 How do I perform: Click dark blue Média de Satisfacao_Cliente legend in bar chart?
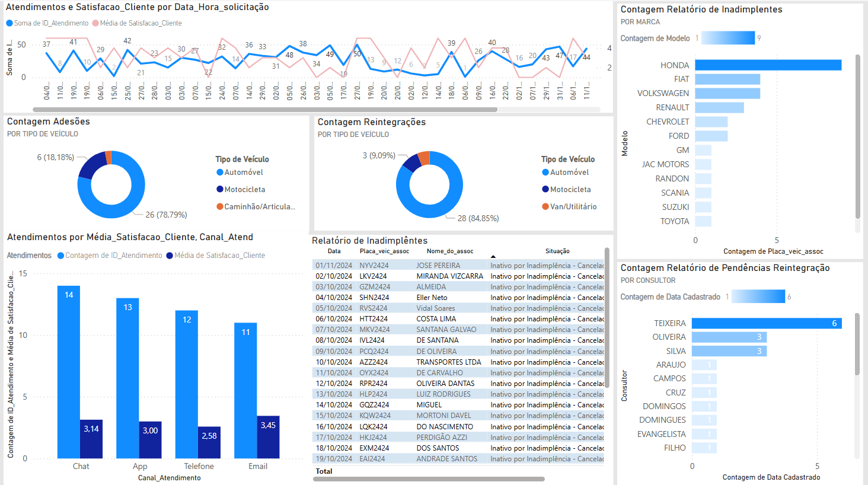click(x=216, y=256)
